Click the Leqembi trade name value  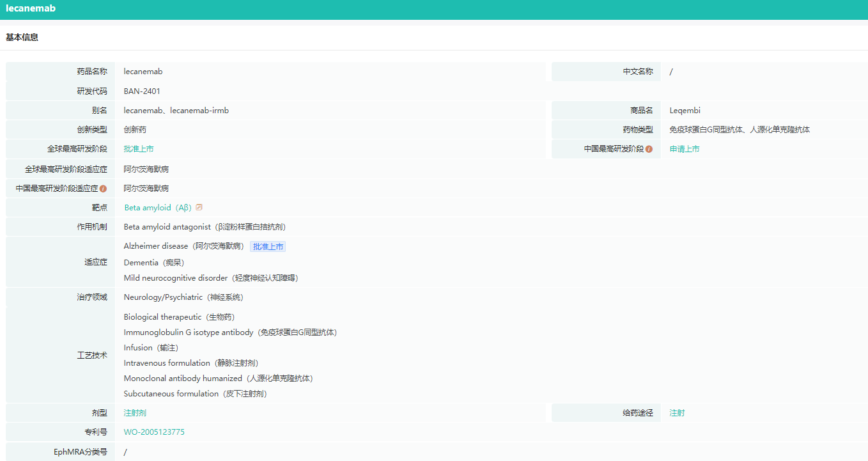pos(685,111)
